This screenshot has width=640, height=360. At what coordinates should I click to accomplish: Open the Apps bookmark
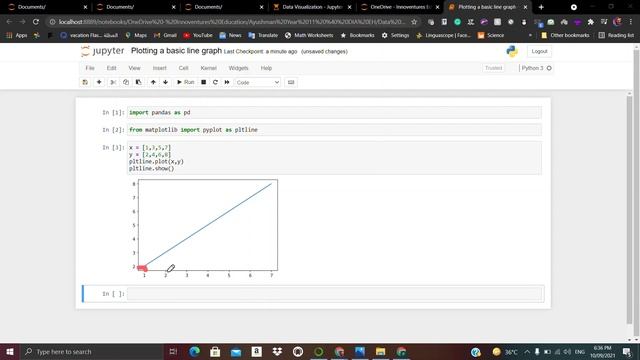point(17,36)
